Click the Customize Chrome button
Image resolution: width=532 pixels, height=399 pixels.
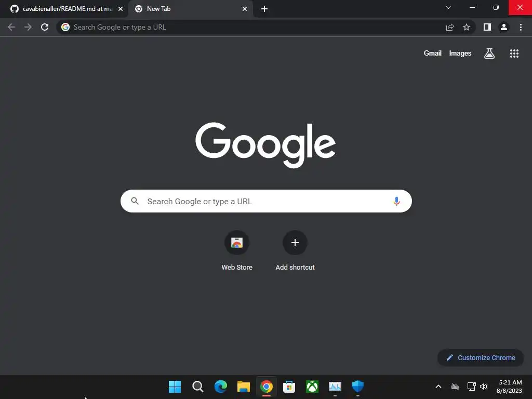[481, 357]
